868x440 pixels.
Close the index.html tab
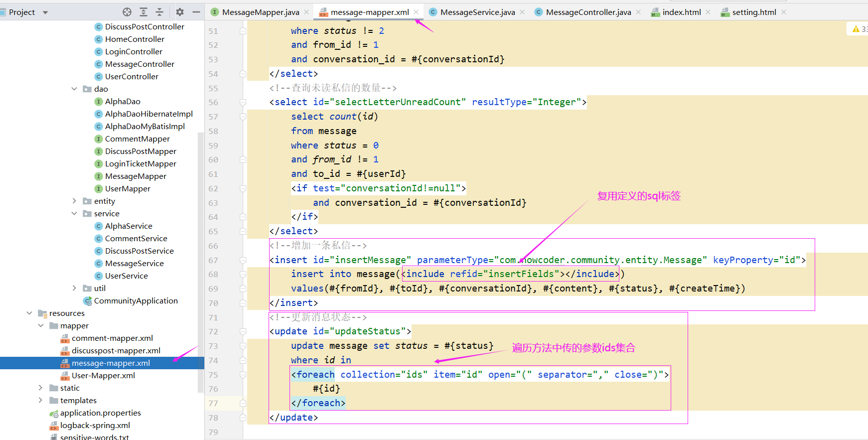pos(708,12)
